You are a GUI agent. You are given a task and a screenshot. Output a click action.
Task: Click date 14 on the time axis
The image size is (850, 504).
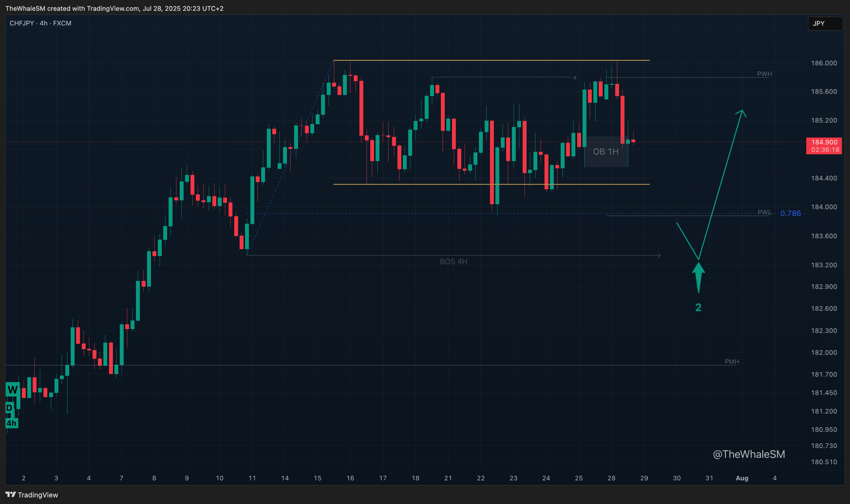(x=285, y=478)
